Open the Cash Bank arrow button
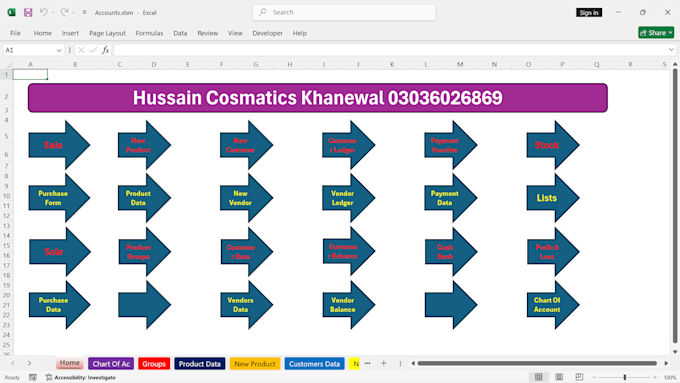680x383 pixels. (x=451, y=252)
